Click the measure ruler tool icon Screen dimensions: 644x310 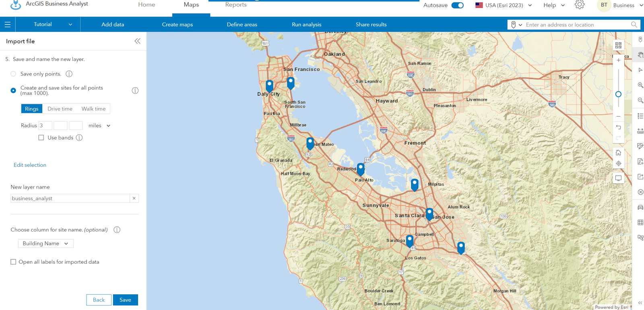pos(640,131)
